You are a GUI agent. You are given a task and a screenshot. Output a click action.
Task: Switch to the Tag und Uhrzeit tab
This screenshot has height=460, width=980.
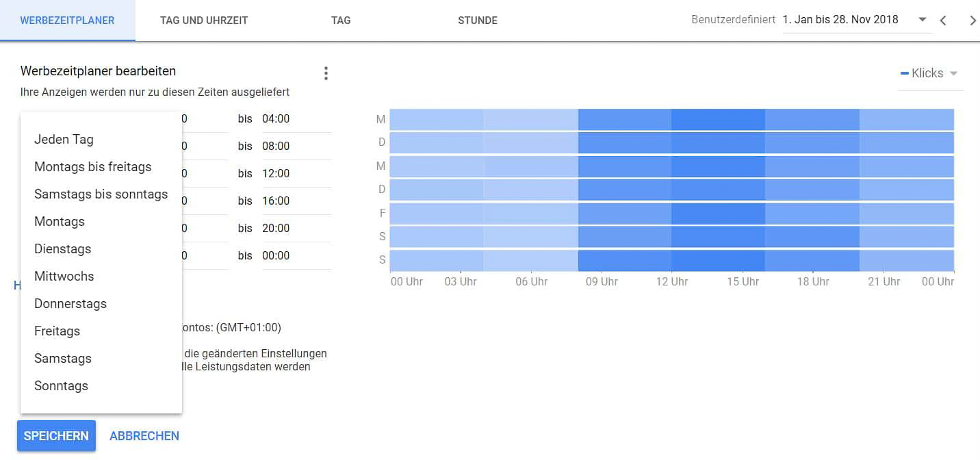pyautogui.click(x=204, y=21)
